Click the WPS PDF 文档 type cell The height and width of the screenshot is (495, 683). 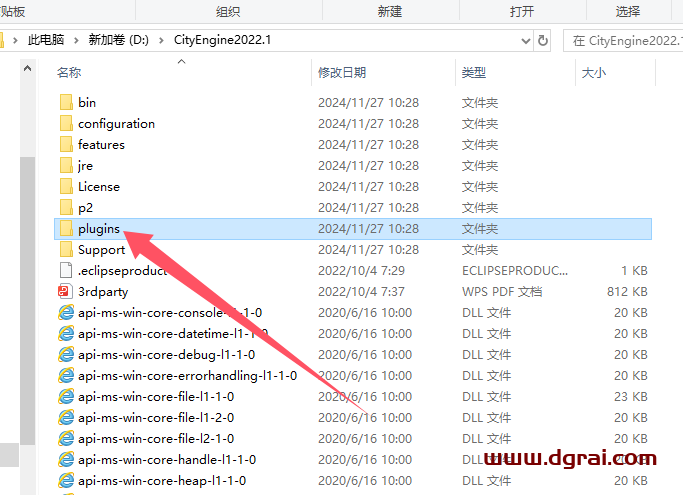pyautogui.click(x=502, y=292)
